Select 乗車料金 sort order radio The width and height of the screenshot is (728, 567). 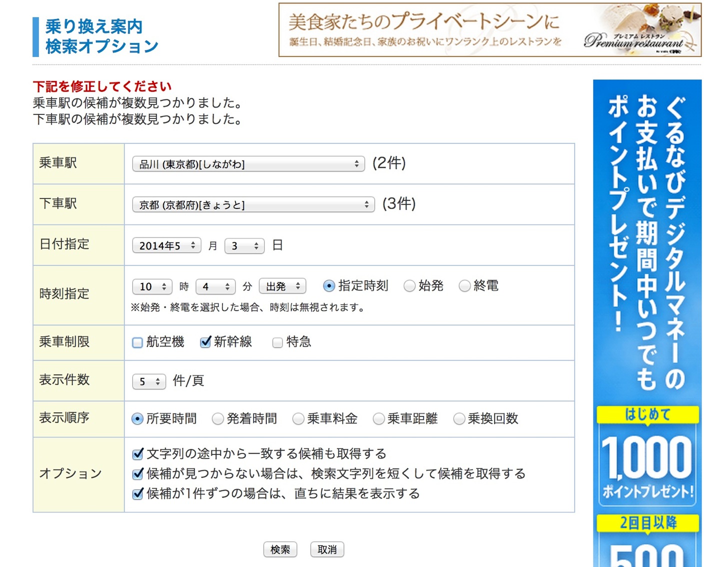pos(298,419)
